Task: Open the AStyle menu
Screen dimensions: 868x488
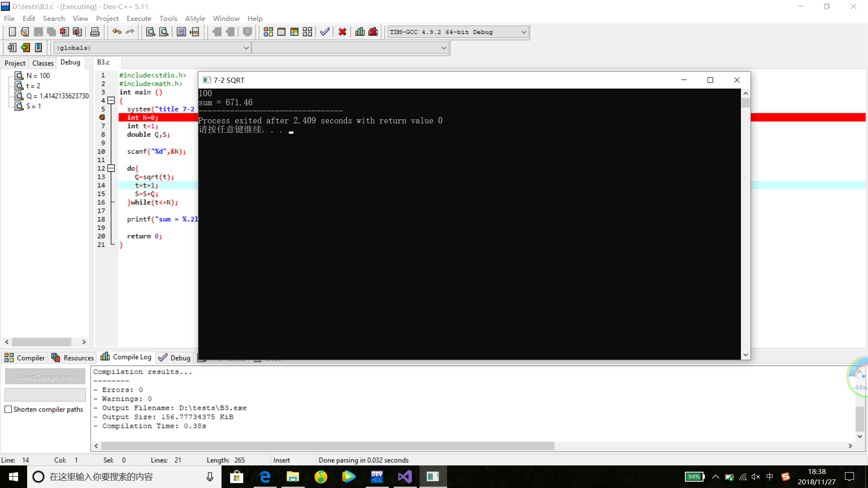Action: [x=195, y=19]
